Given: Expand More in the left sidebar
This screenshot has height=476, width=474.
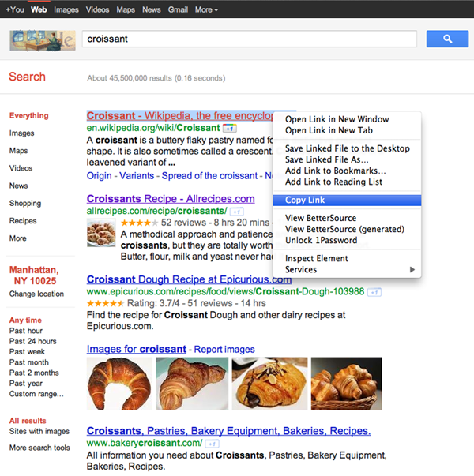Looking at the screenshot, I should tap(18, 238).
